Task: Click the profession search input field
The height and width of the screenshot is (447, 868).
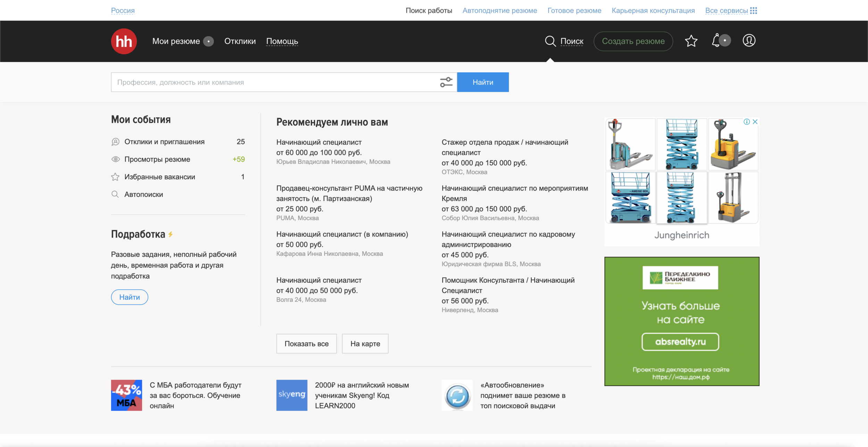Action: pyautogui.click(x=274, y=82)
